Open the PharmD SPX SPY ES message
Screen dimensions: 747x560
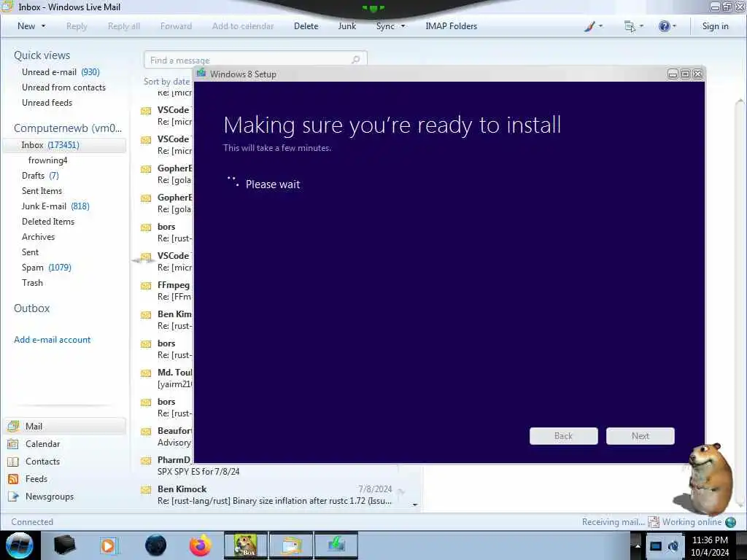coord(198,466)
